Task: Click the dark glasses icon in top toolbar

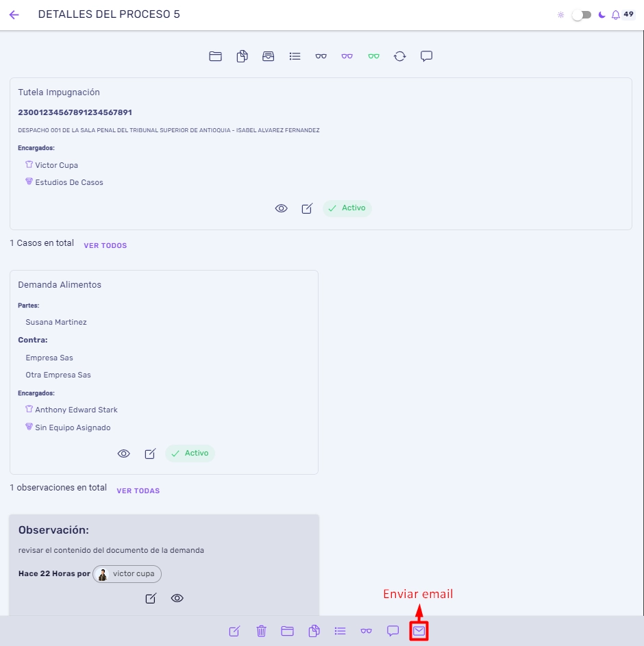Action: (321, 56)
